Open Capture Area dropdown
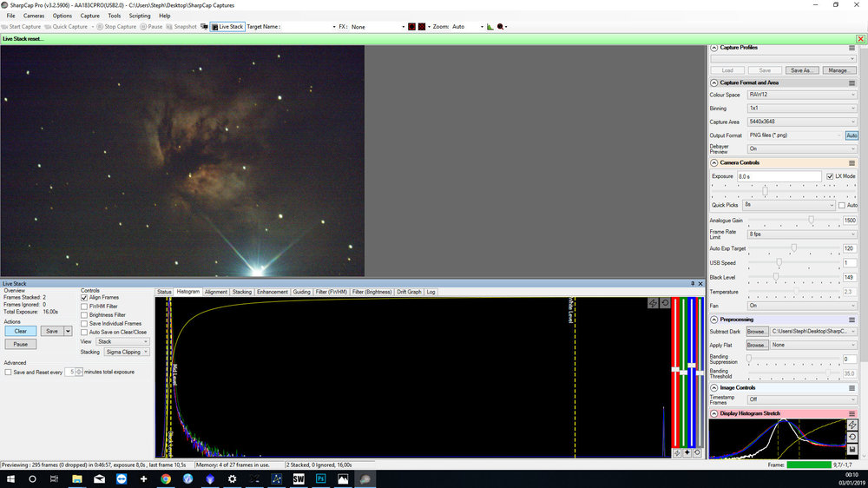Screen dimensions: 868x488 click(x=801, y=122)
